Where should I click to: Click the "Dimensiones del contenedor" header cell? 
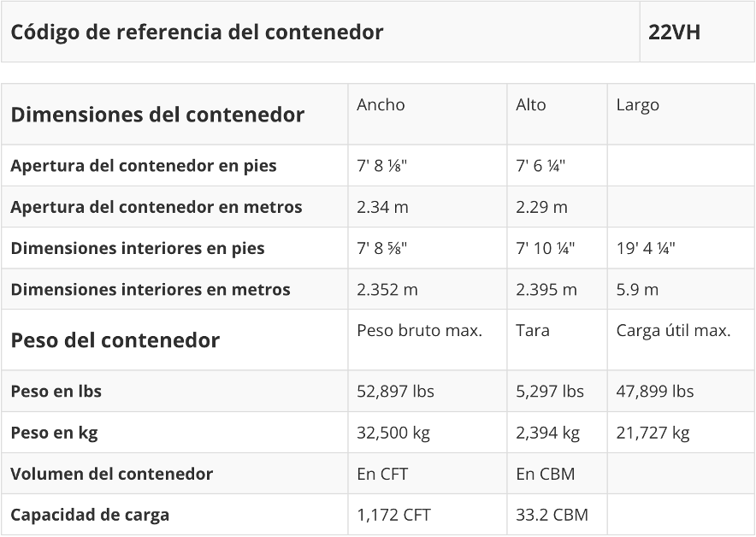point(157,115)
